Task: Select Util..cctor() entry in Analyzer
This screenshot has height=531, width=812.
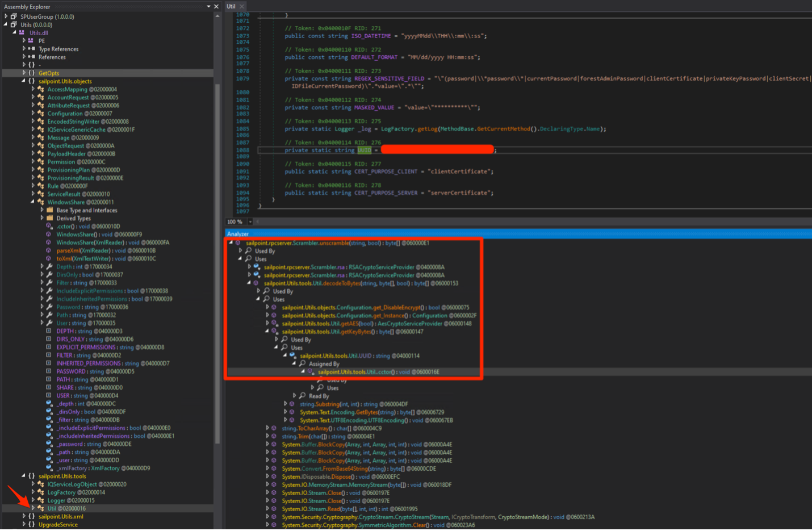Action: [378, 372]
